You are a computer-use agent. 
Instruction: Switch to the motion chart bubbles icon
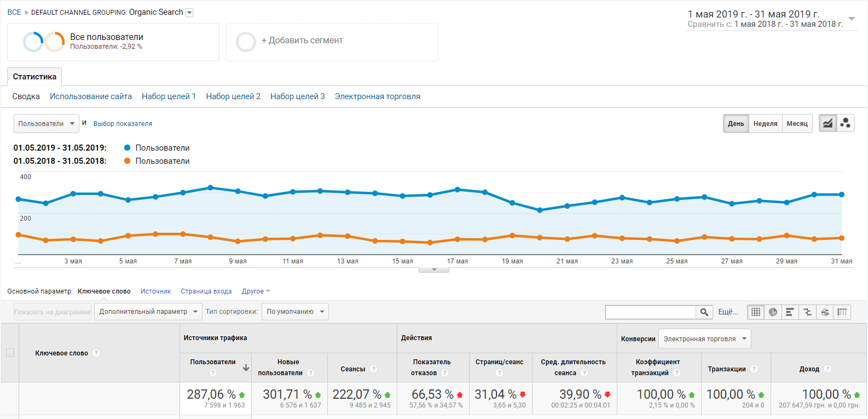(846, 123)
